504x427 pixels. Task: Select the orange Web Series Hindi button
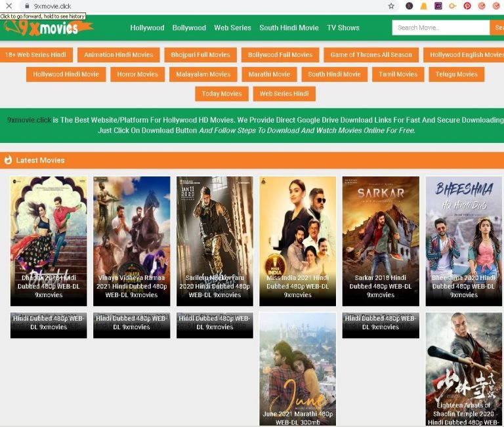click(284, 94)
